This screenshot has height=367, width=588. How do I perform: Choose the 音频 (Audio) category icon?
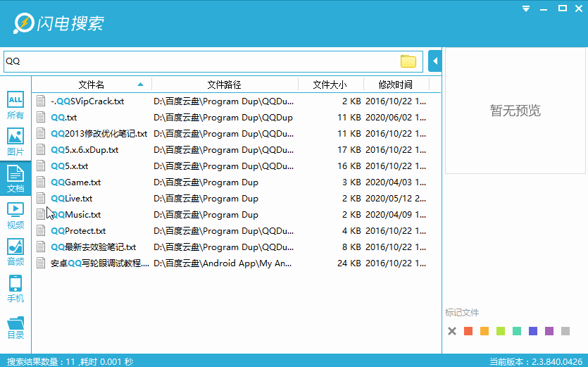pyautogui.click(x=15, y=252)
